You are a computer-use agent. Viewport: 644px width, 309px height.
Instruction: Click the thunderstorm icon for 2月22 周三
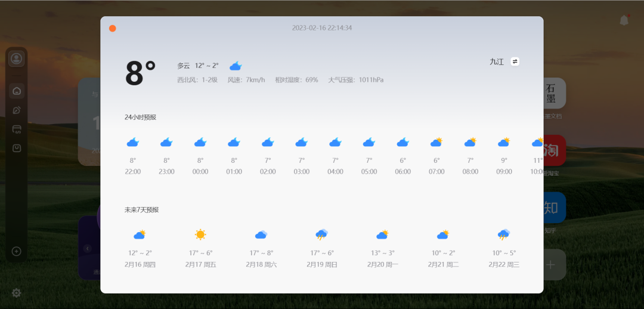pos(504,234)
